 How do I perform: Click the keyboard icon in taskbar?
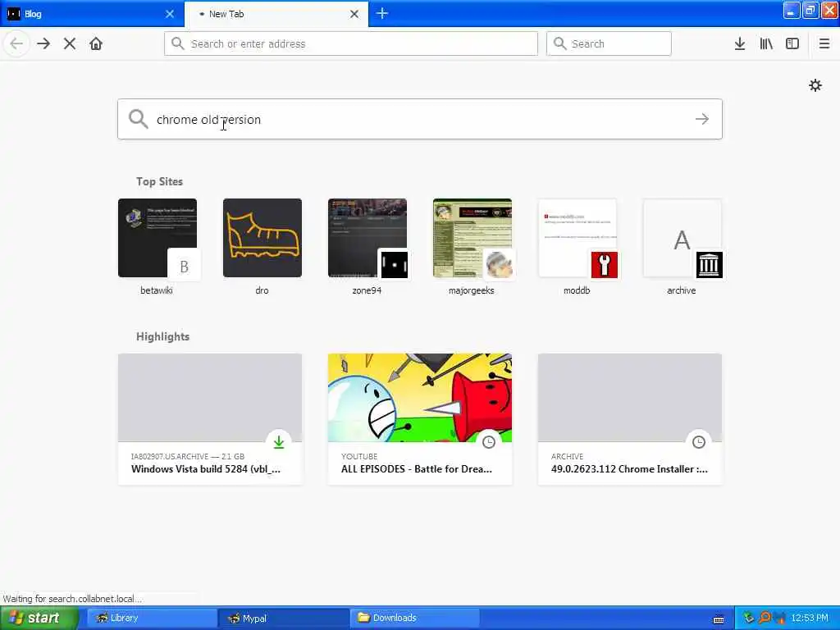(719, 619)
